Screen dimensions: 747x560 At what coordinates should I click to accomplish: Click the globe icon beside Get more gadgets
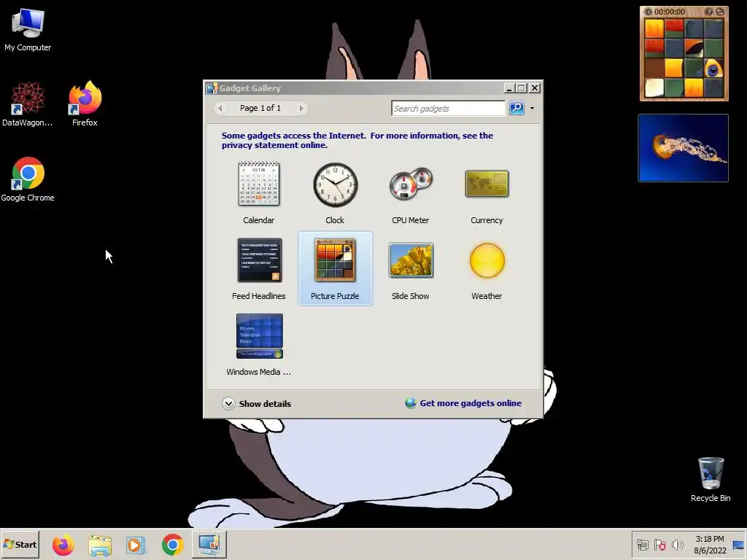pyautogui.click(x=411, y=402)
